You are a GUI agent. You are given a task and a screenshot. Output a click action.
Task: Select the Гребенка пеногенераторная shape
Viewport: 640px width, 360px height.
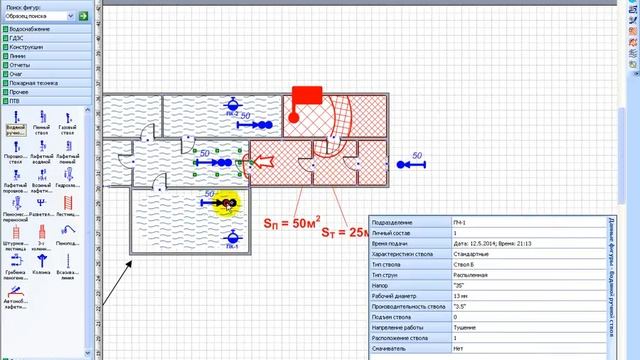coord(16,267)
